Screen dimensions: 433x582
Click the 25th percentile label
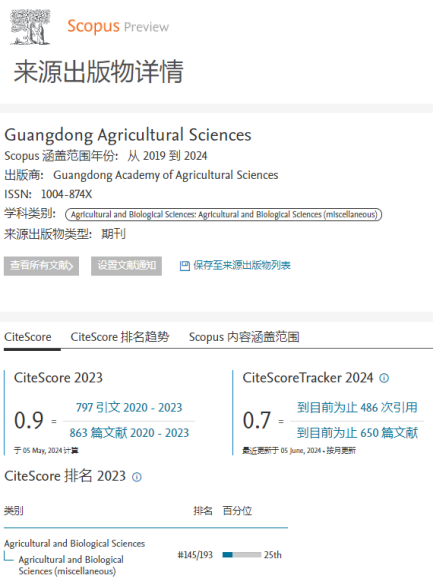coord(273,555)
